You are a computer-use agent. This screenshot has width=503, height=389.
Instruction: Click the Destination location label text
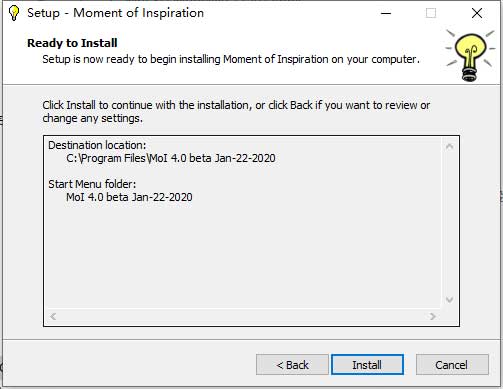(97, 145)
